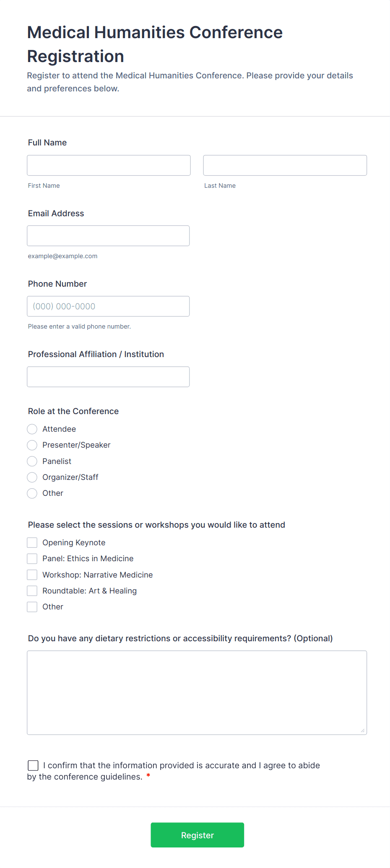
Task: Pick the Organizer/Staff role option
Action: coord(32,477)
